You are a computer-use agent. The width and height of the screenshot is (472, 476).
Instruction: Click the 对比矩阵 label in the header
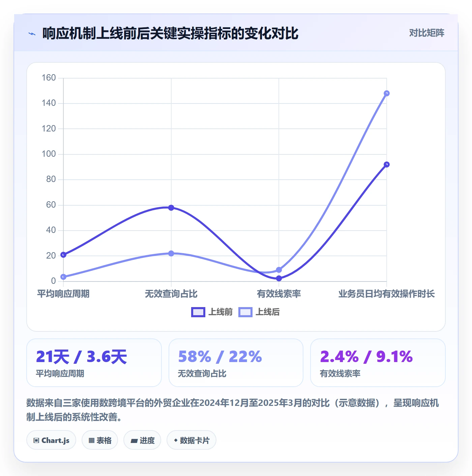[x=426, y=33]
